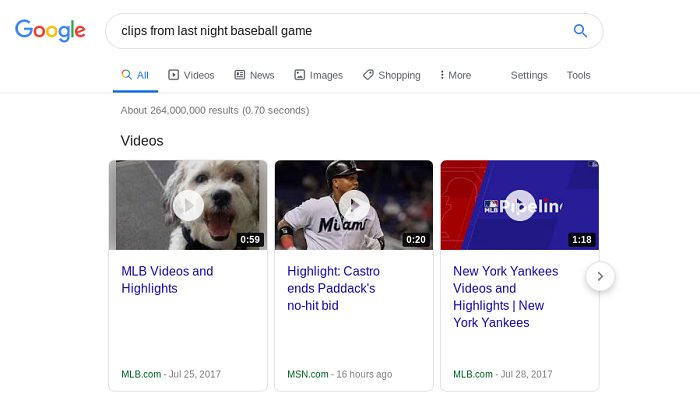Open the Tools filter menu

[578, 75]
